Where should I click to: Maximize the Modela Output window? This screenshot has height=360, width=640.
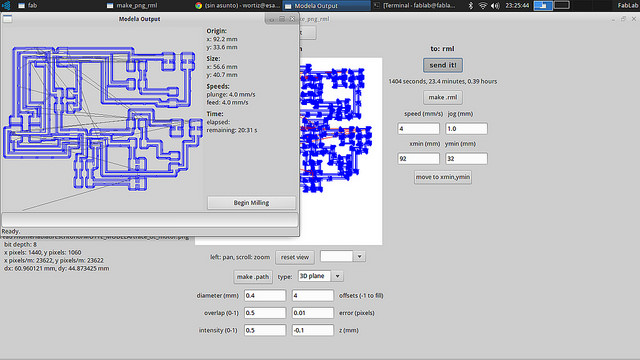pos(282,19)
